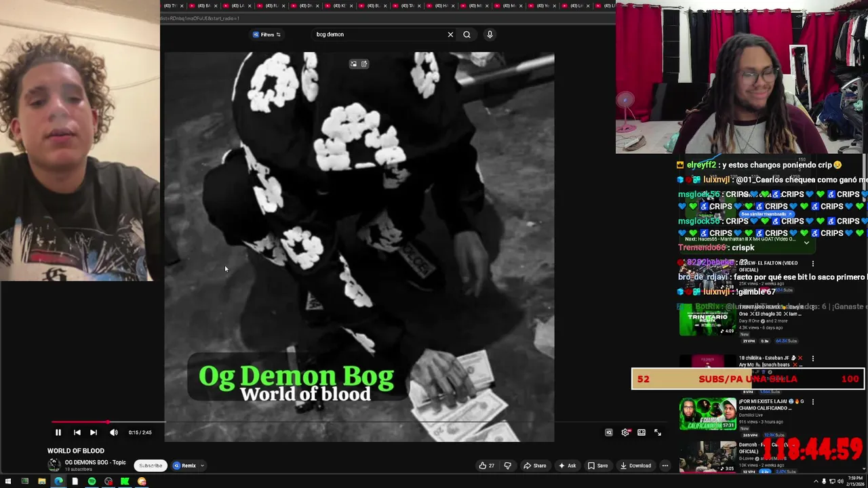The image size is (868, 488).
Task: Open the Filters button
Action: [x=267, y=35]
